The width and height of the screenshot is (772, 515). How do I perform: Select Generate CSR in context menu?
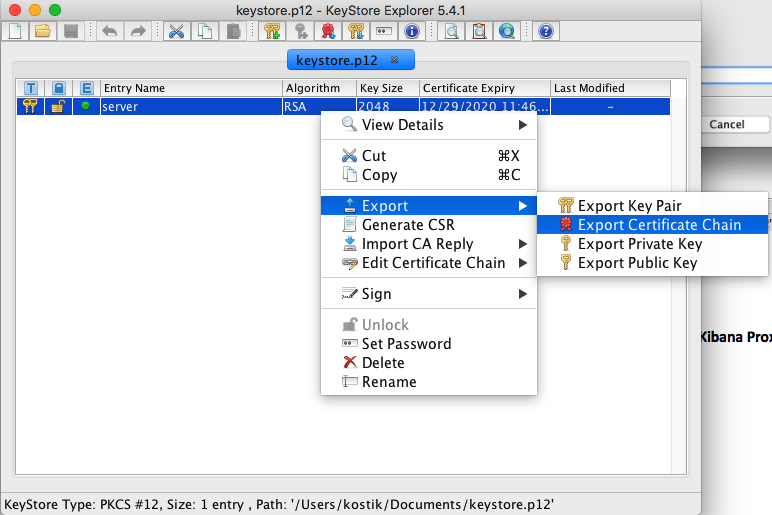click(x=428, y=225)
